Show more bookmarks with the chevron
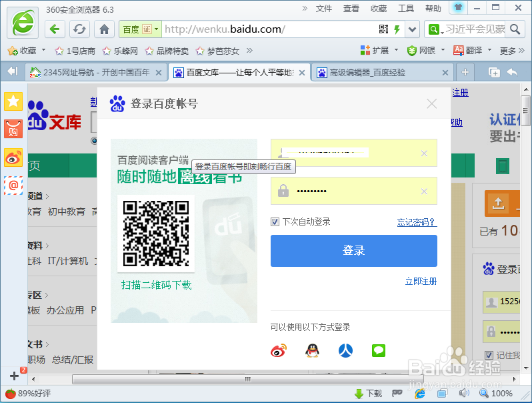Screen dimensions: 532x403 coord(249,51)
